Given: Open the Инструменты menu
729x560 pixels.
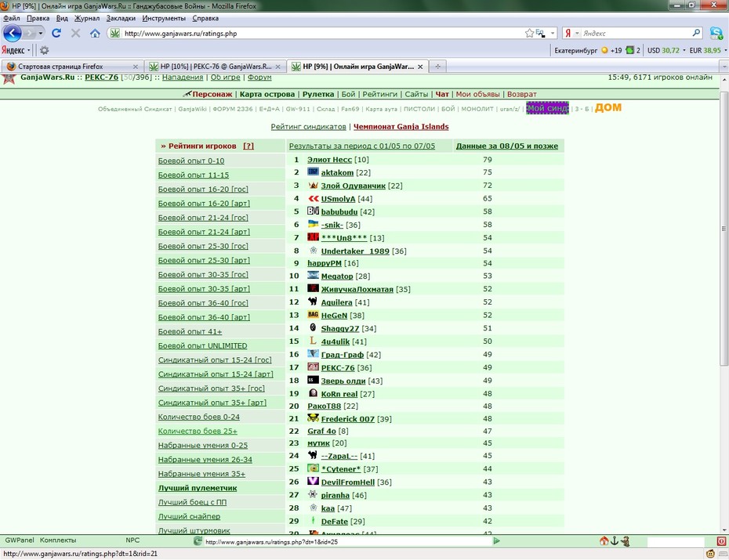Looking at the screenshot, I should point(164,18).
